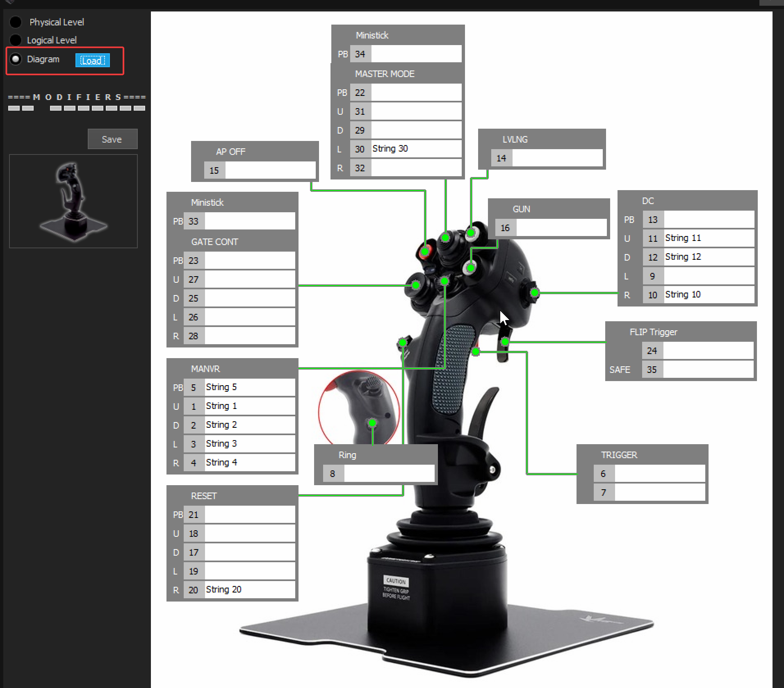
Task: Click the joystick thumbnail image
Action: [x=73, y=201]
